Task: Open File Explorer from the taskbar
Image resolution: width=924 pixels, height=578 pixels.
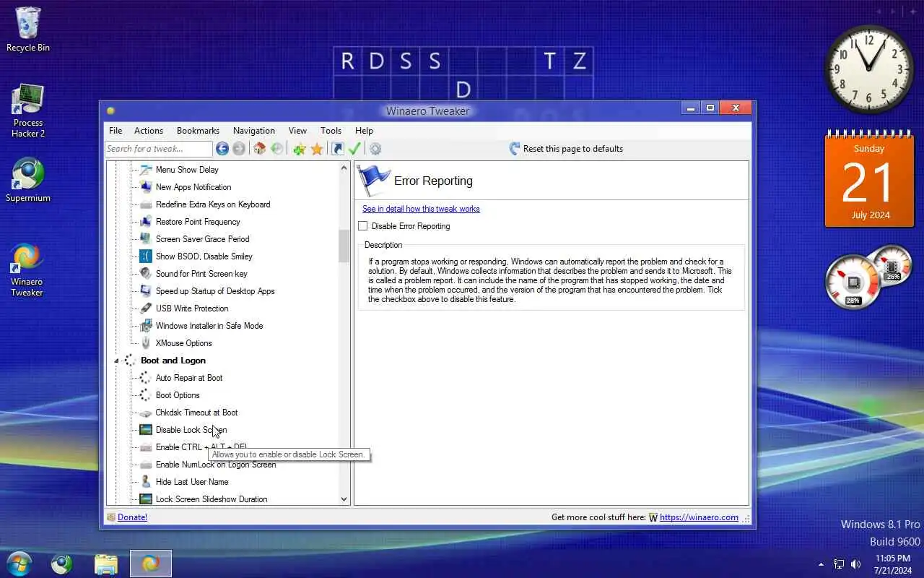Action: (106, 563)
